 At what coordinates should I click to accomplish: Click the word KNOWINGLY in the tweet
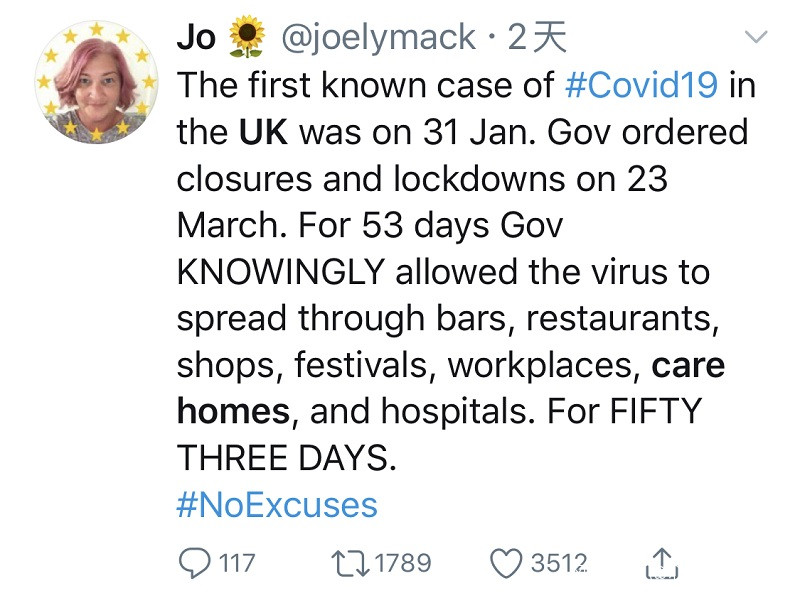pyautogui.click(x=281, y=272)
